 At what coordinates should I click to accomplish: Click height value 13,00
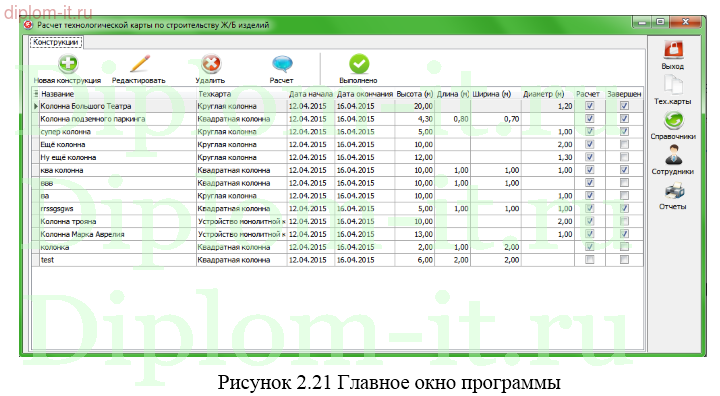tap(423, 234)
